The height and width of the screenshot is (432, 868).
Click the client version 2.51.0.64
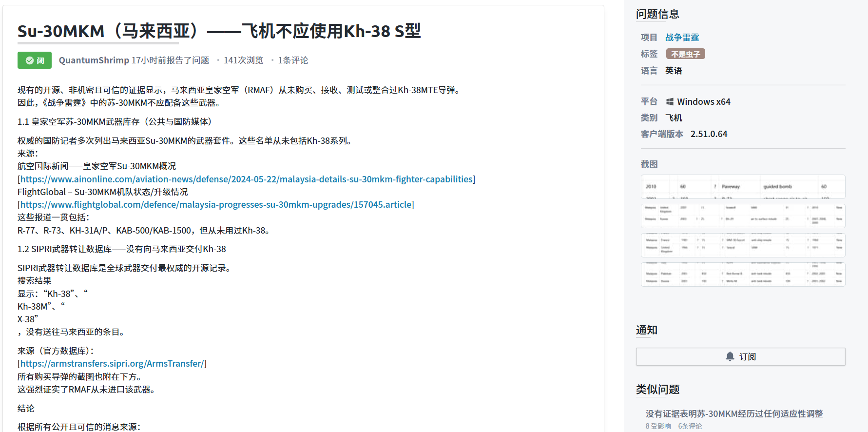tap(709, 134)
